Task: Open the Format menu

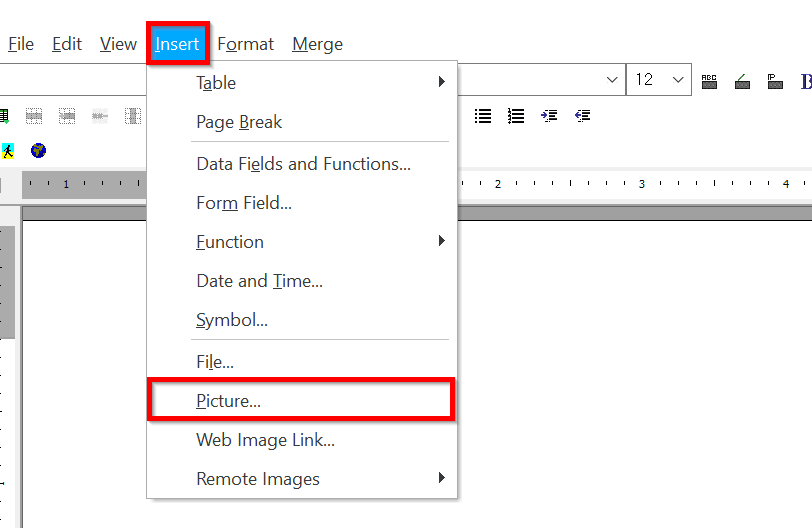Action: [x=245, y=44]
